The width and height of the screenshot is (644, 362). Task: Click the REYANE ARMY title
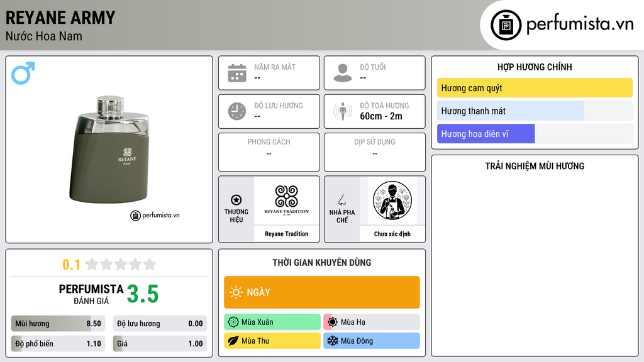click(60, 18)
